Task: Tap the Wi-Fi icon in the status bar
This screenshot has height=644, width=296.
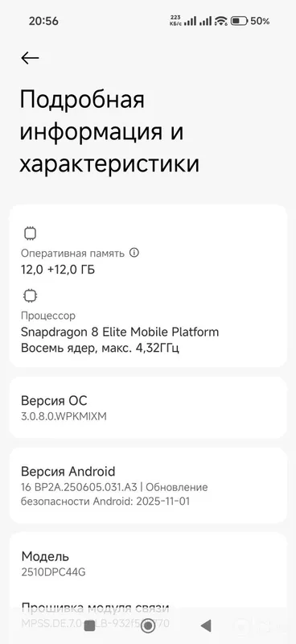Action: click(x=221, y=21)
